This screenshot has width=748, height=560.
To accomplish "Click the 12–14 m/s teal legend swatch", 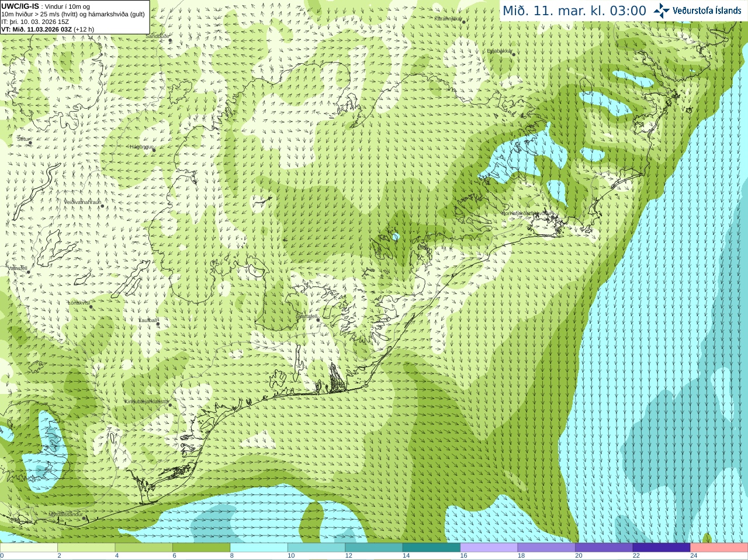I will tap(374, 548).
